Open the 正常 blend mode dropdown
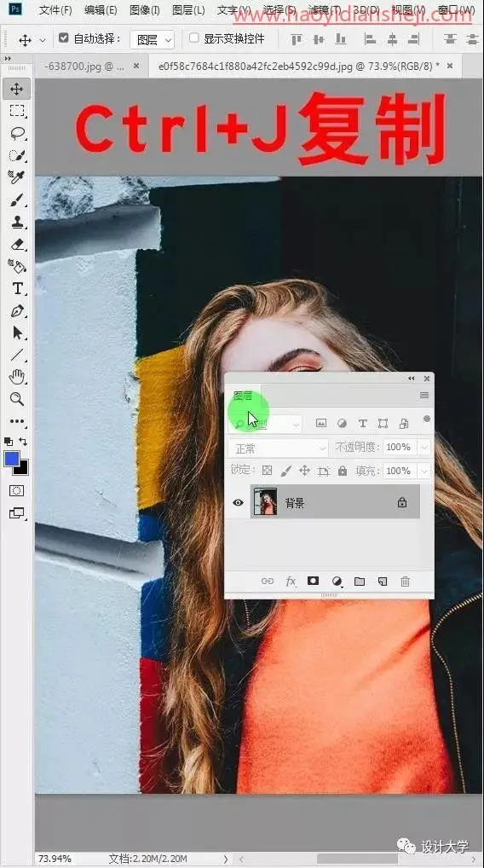 279,448
